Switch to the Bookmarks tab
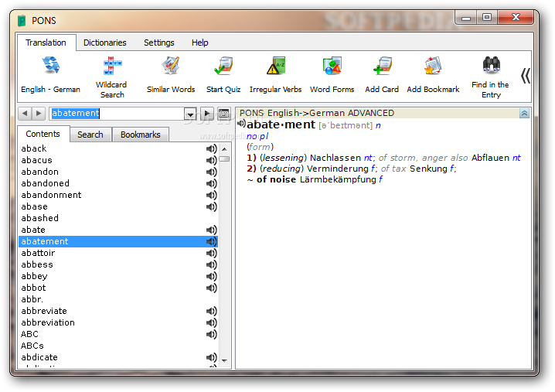555x392 pixels. [140, 135]
